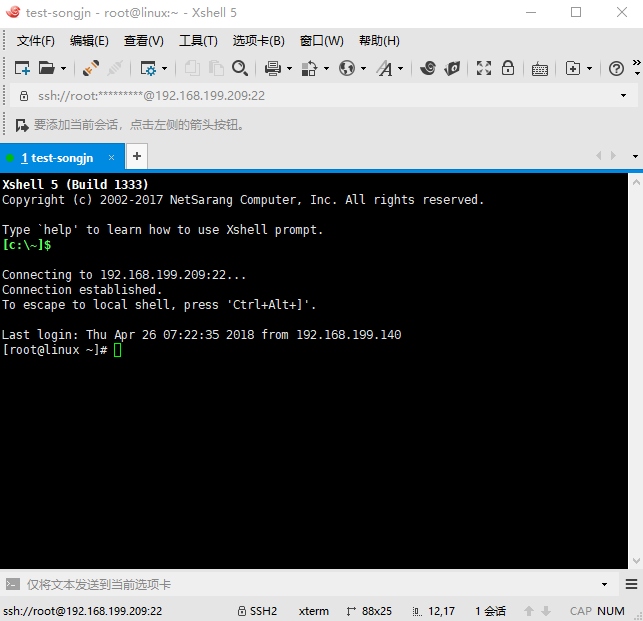Click the compose bar text field
The width and height of the screenshot is (643, 621).
coord(310,584)
